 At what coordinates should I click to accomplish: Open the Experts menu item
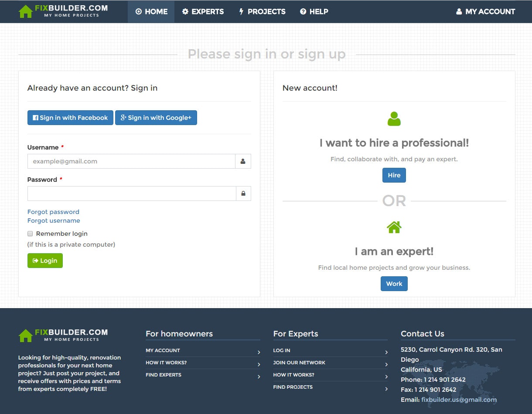(203, 12)
